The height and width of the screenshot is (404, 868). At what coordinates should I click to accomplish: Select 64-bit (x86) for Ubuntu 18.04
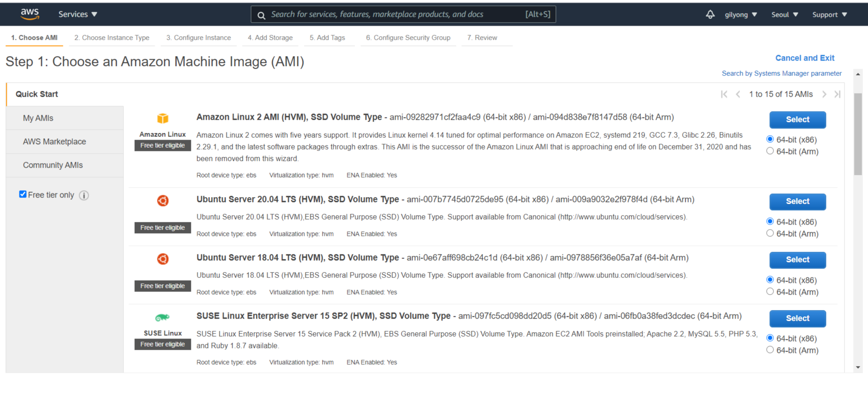[770, 280]
